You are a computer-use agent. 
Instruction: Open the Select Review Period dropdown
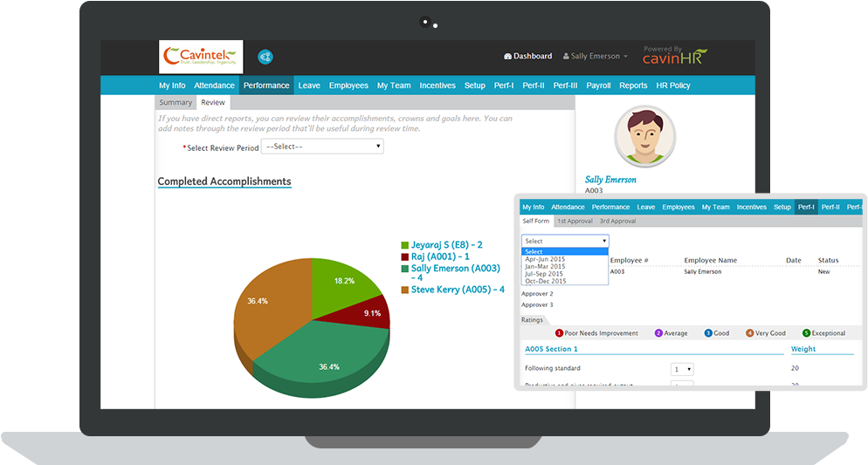(322, 147)
